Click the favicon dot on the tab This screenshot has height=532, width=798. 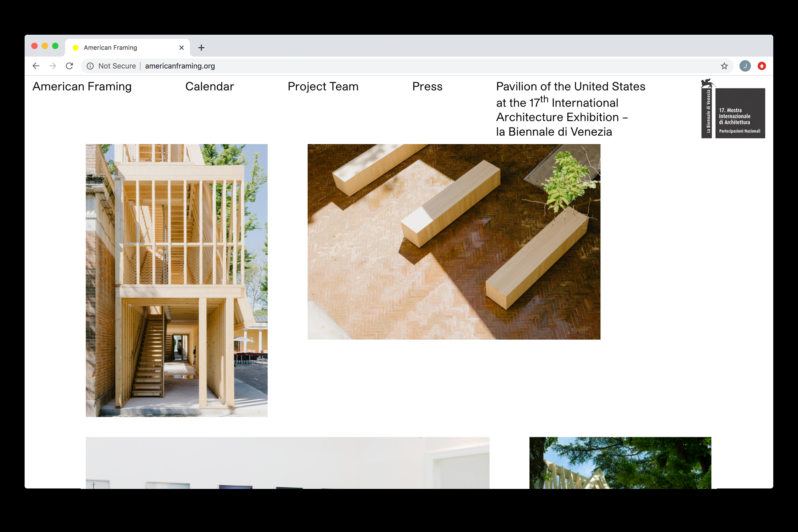pyautogui.click(x=76, y=47)
